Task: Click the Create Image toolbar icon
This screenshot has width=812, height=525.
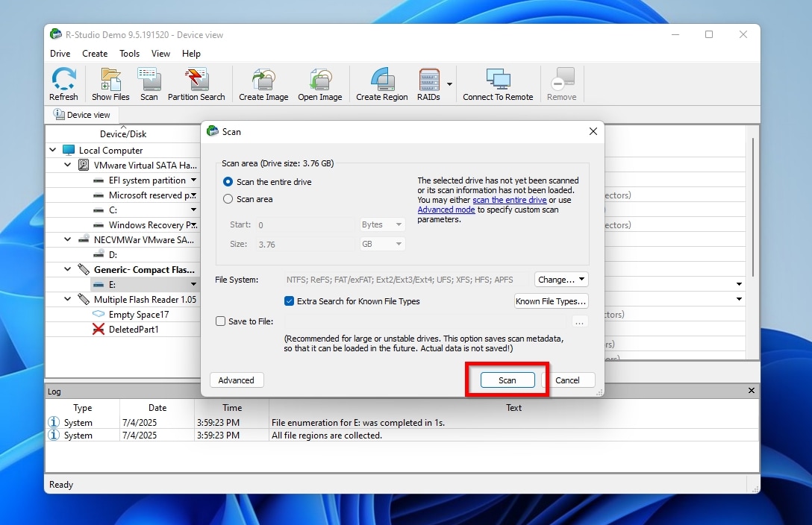Action: click(x=263, y=84)
